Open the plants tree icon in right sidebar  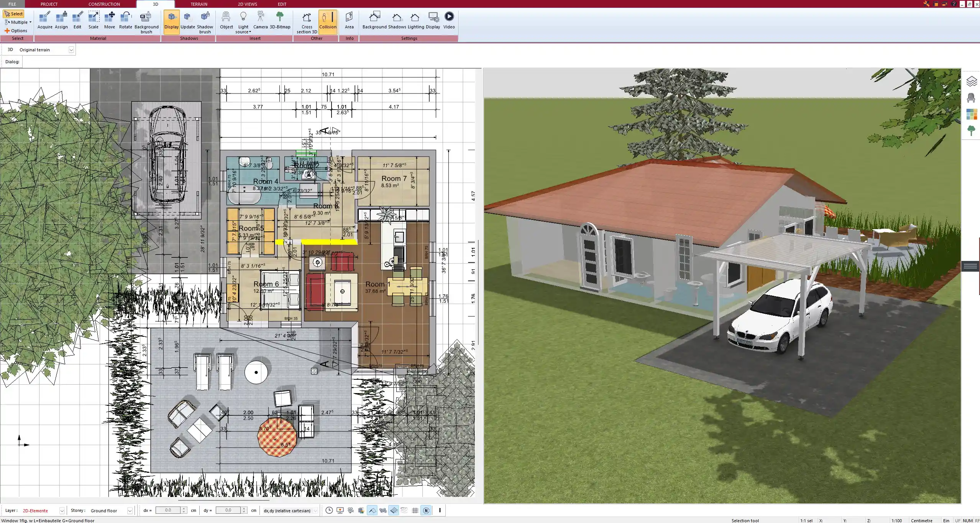(971, 131)
